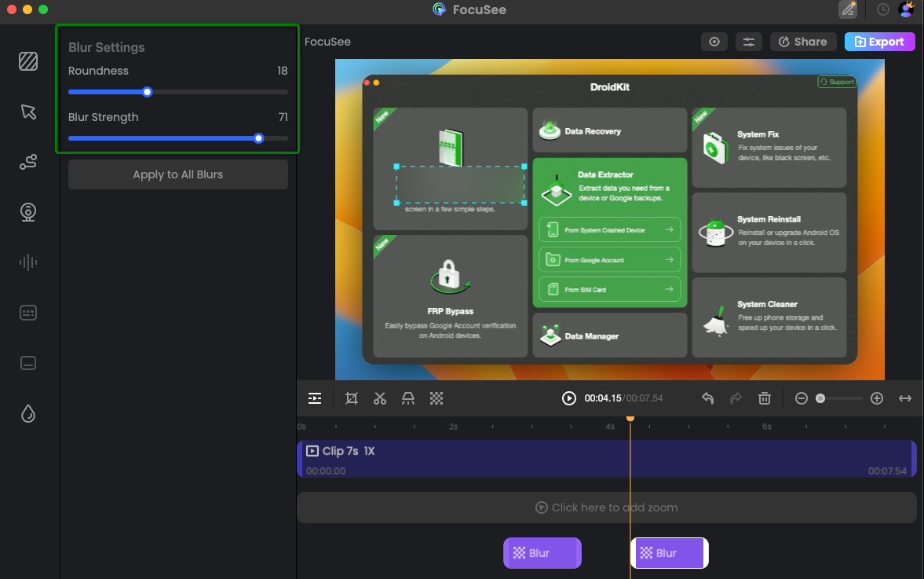Viewport: 924px width, 579px height.
Task: Open the watermark droplet sidebar icon
Action: (x=28, y=413)
